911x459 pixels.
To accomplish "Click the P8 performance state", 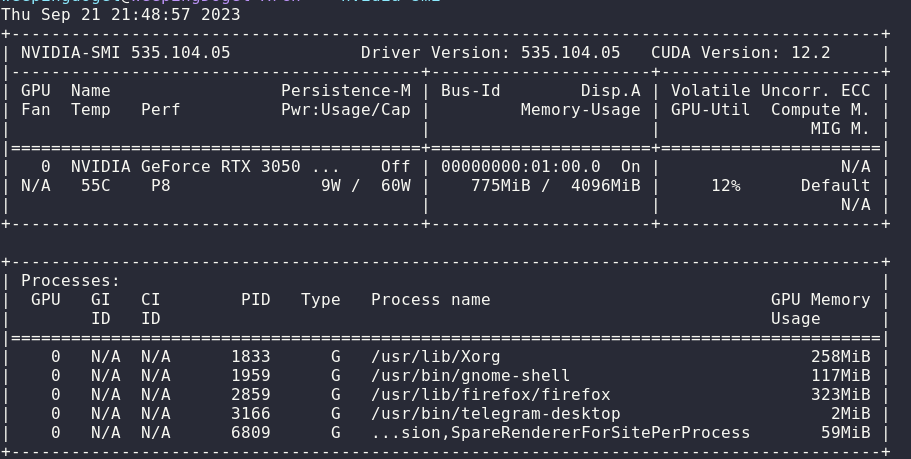I will [161, 186].
